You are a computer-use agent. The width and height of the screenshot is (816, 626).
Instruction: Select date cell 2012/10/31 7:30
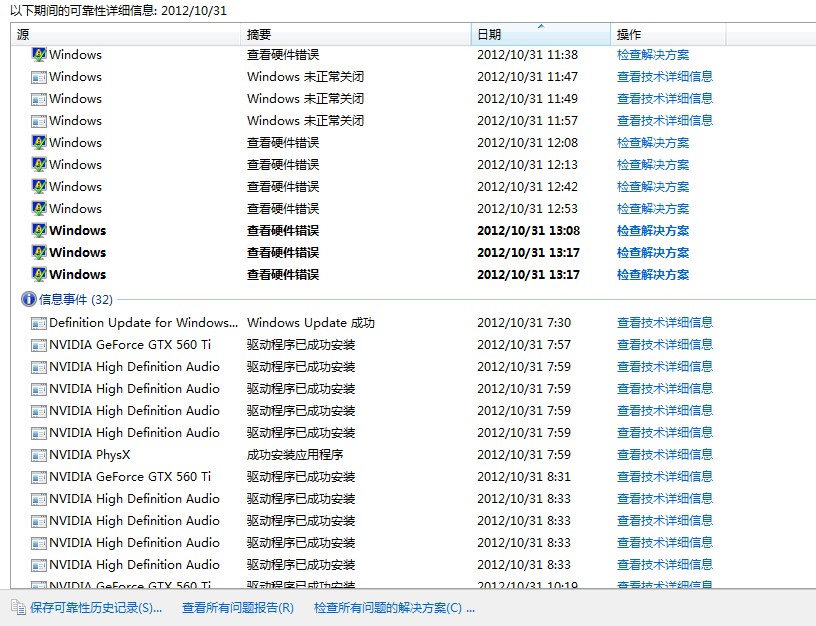(524, 323)
